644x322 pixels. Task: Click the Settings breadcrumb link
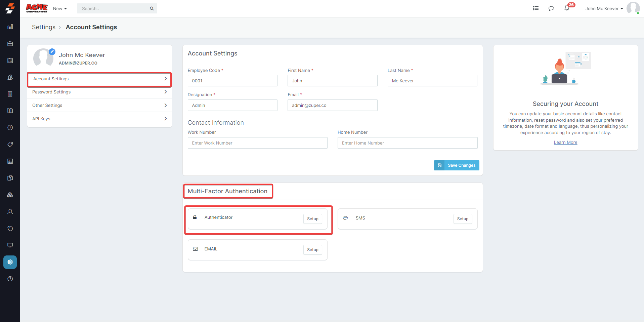tap(44, 27)
